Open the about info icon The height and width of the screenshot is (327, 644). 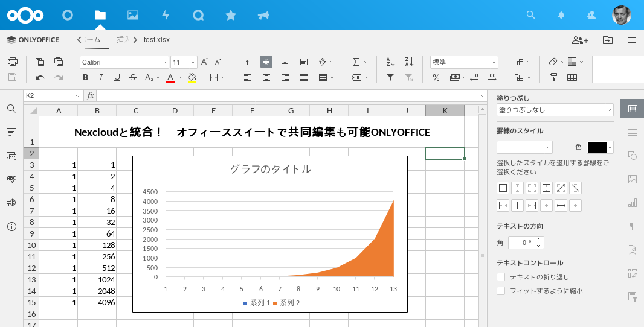pyautogui.click(x=11, y=226)
